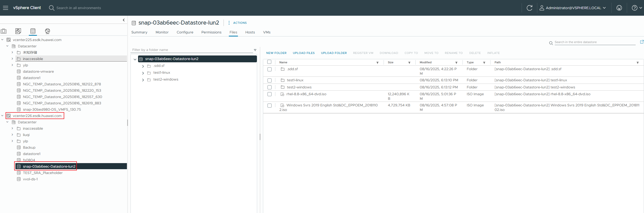Click the Filter by a folder name field
644x213 pixels.
click(x=192, y=50)
